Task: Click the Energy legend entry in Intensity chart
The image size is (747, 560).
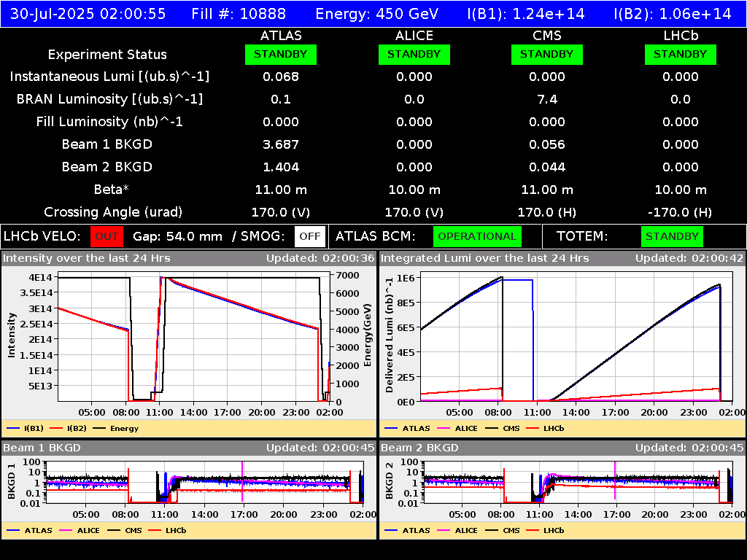Action: click(116, 429)
